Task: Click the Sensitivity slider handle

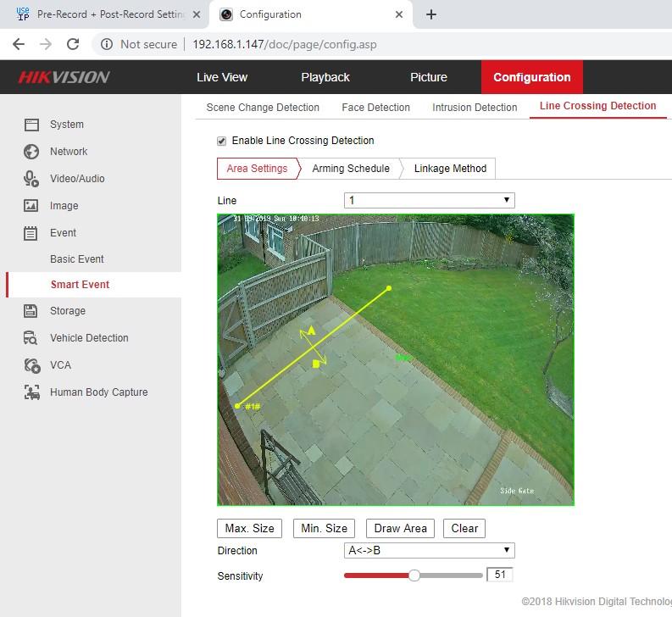Action: (x=414, y=575)
